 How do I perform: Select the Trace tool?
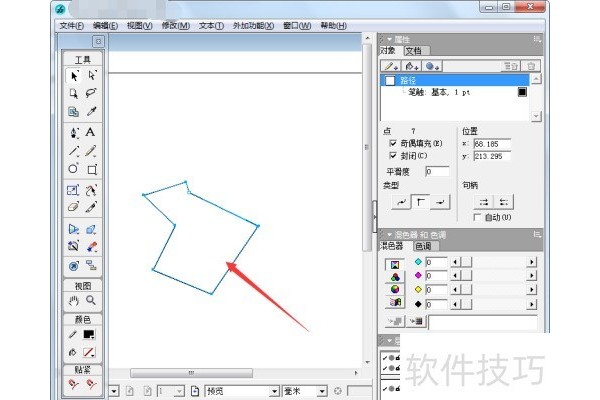click(x=73, y=246)
